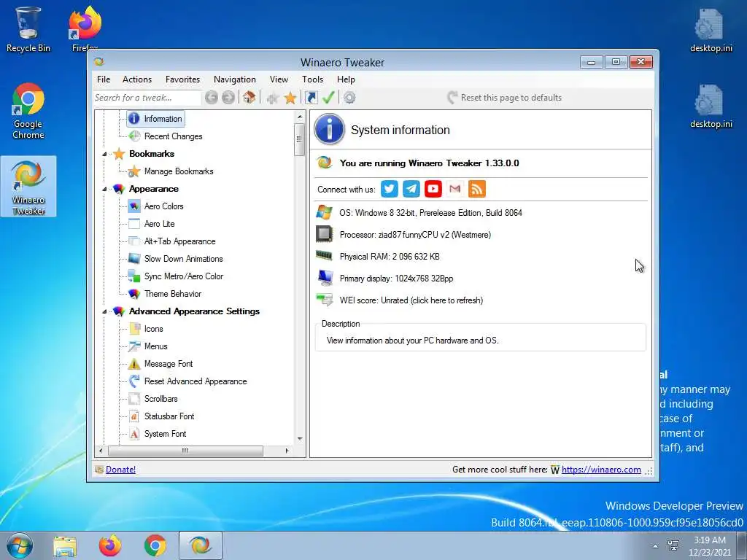The width and height of the screenshot is (747, 560).
Task: Open the View menu
Action: click(x=279, y=79)
